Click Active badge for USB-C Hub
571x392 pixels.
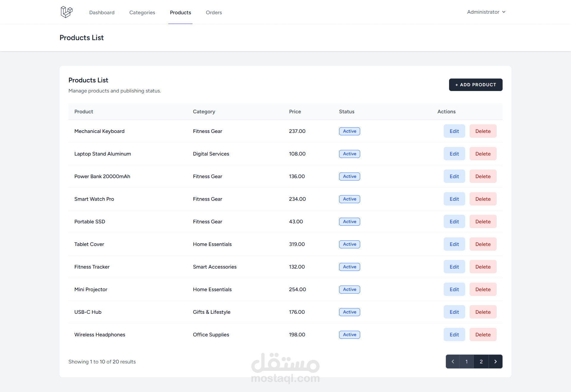tap(349, 312)
